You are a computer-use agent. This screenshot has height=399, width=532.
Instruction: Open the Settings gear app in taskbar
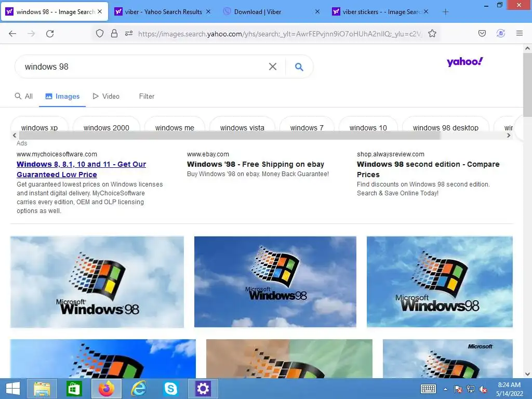[203, 389]
